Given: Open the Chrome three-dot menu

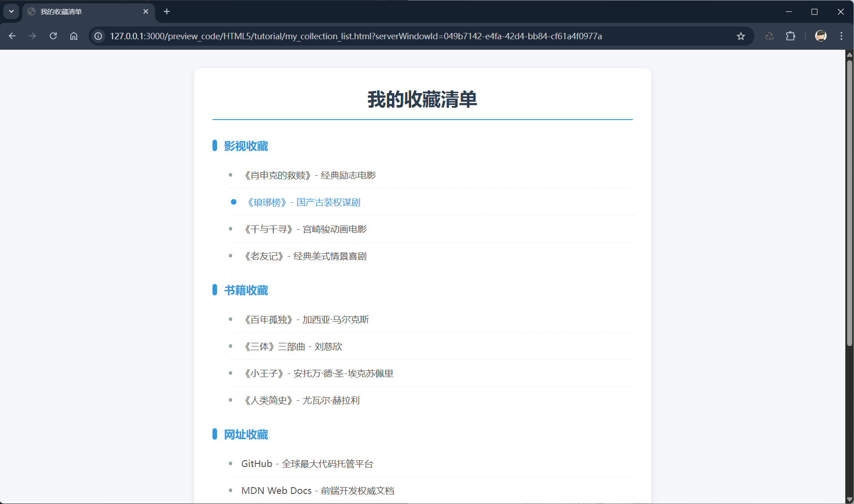Looking at the screenshot, I should coord(841,36).
